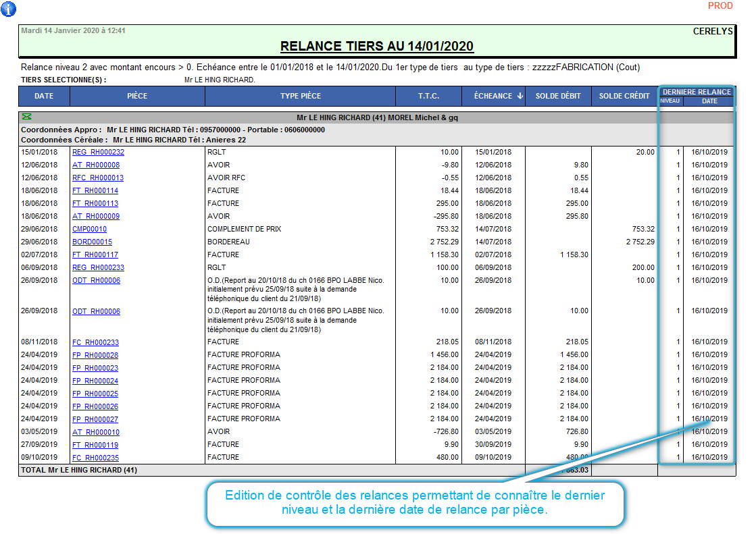The height and width of the screenshot is (534, 756).
Task: Open the AT_RH000010 avoir link
Action: click(96, 433)
